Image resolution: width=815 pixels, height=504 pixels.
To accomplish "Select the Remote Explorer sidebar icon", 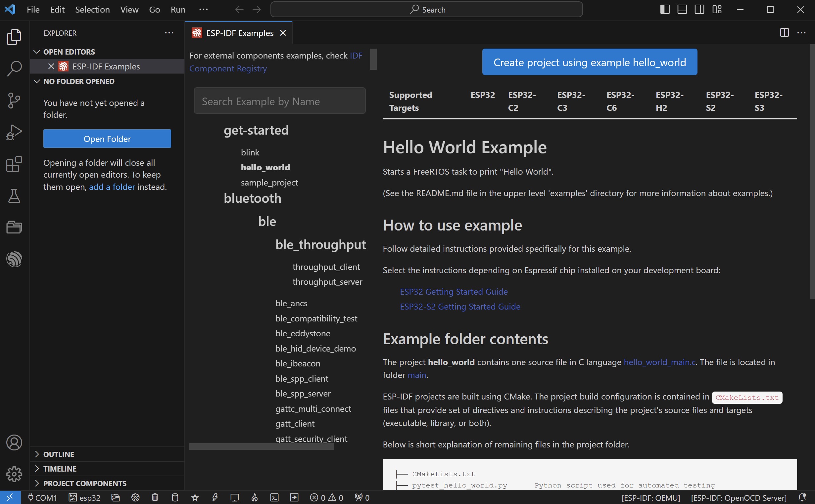I will pyautogui.click(x=14, y=227).
